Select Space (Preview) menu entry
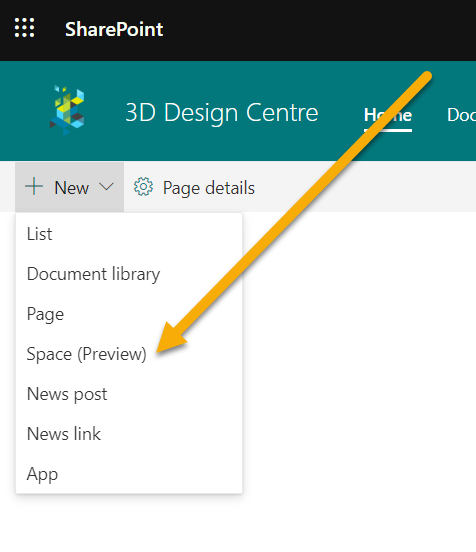The width and height of the screenshot is (476, 552). [x=129, y=354]
